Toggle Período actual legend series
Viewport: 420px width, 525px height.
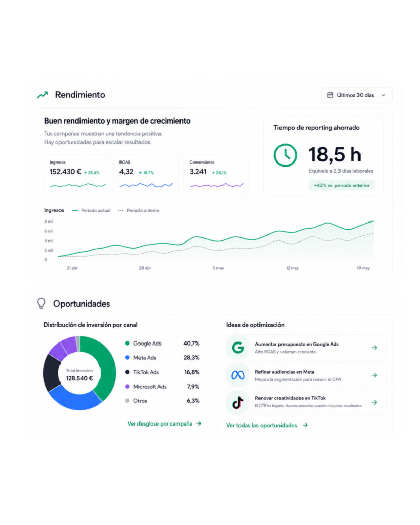pos(91,210)
